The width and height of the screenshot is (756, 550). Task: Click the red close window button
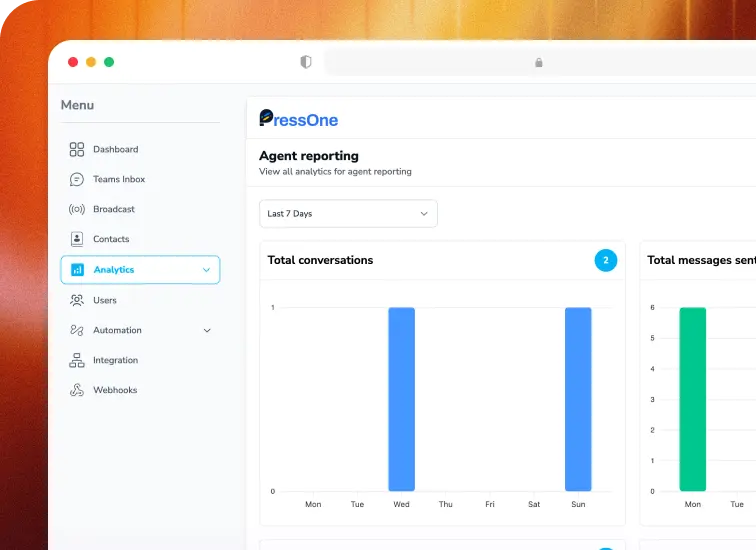[x=73, y=62]
